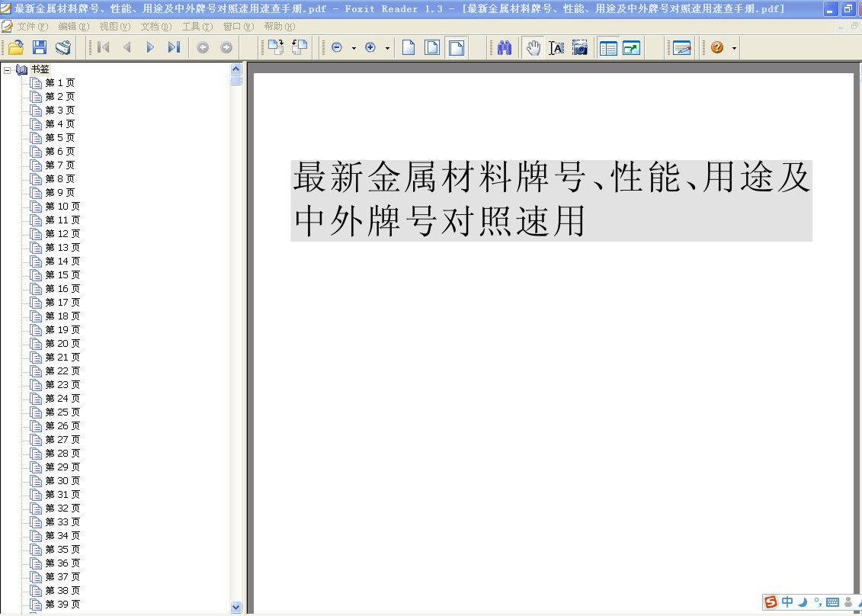Click the Sogou input method S icon
This screenshot has height=616, width=862.
(x=771, y=603)
